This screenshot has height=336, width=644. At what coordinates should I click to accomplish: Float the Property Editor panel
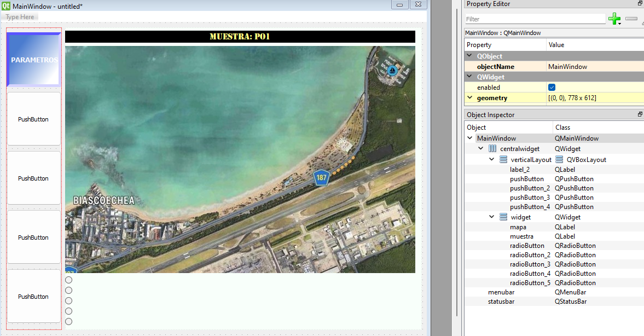coord(640,4)
